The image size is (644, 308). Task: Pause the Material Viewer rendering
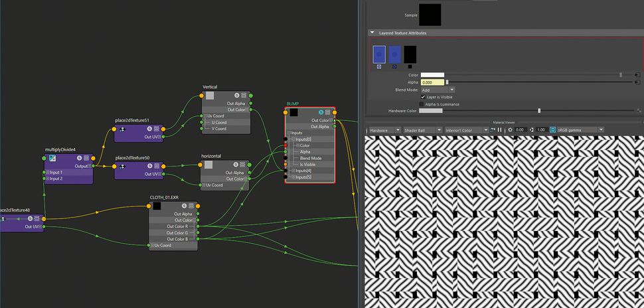coord(500,129)
